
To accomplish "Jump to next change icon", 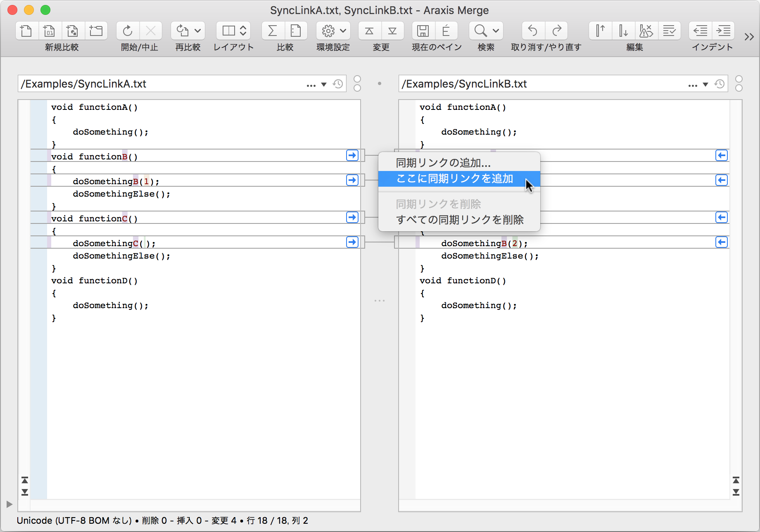I will coord(392,31).
